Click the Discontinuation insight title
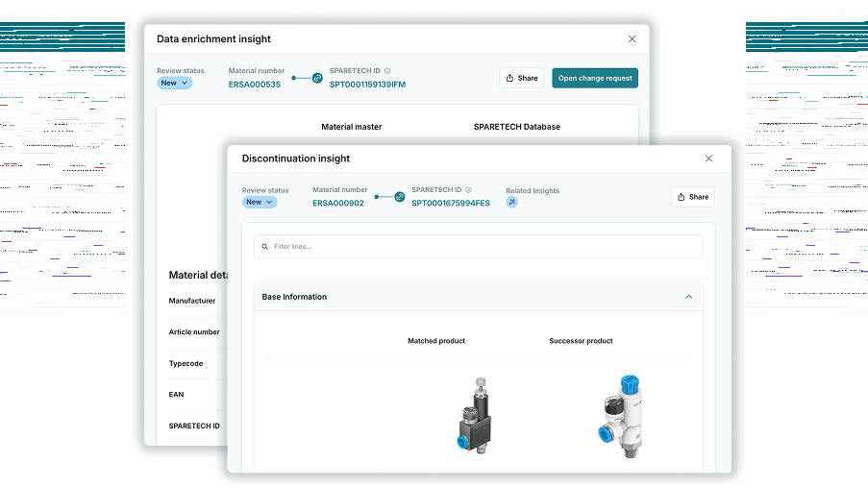Image resolution: width=868 pixels, height=488 pixels. pyautogui.click(x=296, y=159)
